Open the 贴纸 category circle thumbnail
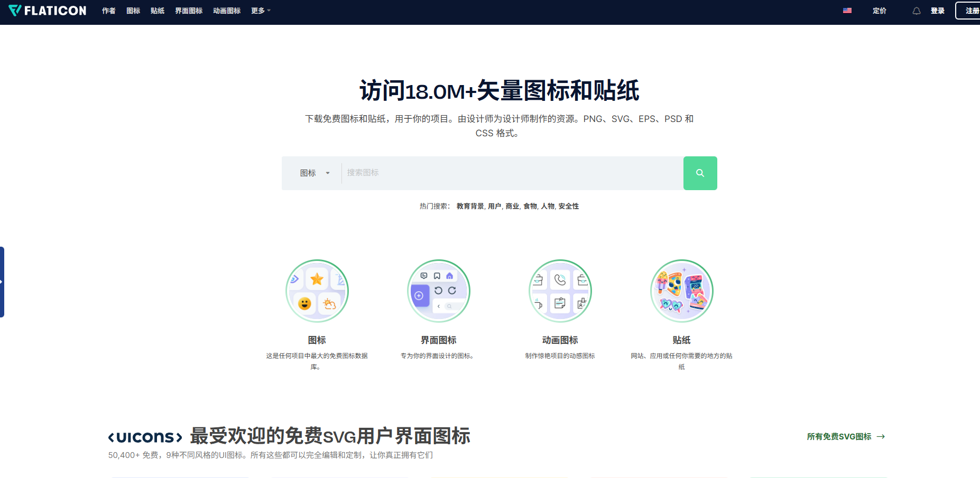Viewport: 980px width, 478px height. pyautogui.click(x=682, y=291)
